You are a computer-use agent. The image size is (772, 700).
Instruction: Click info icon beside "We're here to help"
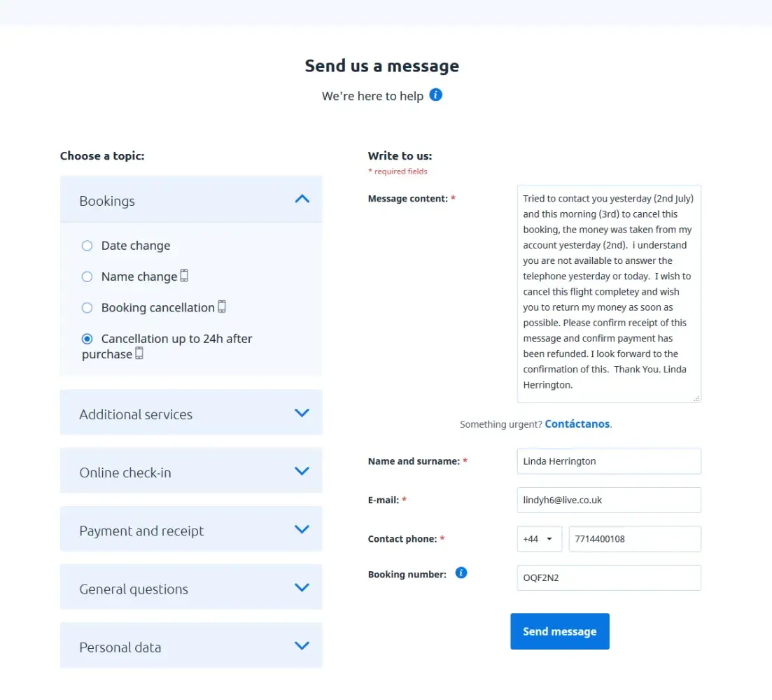coord(435,94)
